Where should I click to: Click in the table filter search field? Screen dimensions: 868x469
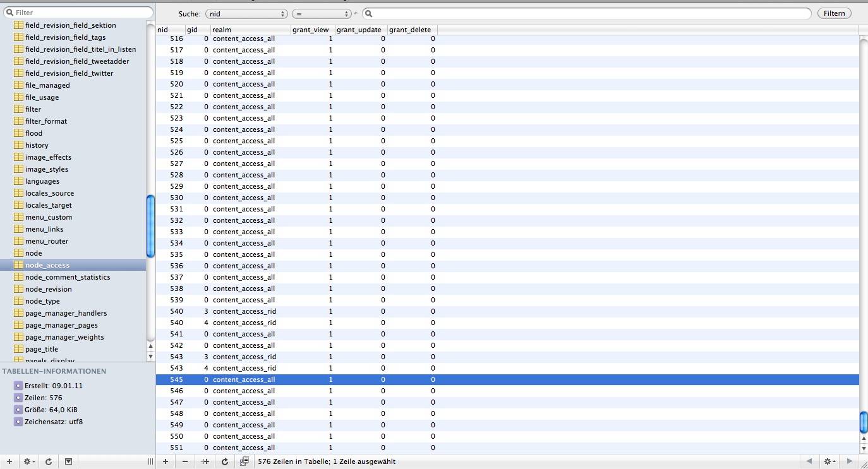78,12
